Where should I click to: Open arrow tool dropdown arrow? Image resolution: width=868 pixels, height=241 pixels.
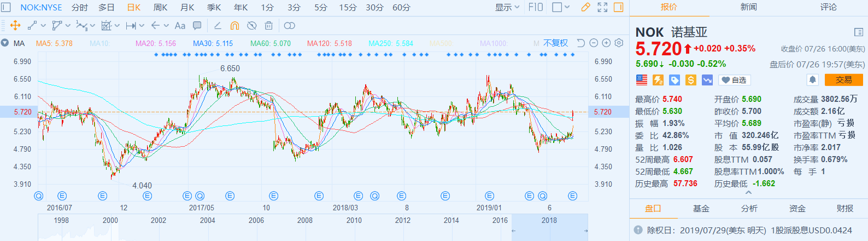(166, 26)
